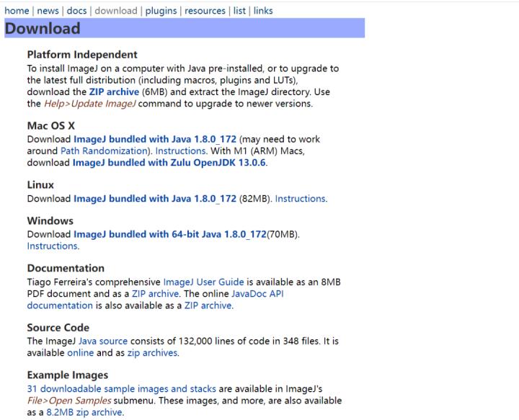
Task: Open the links navigation item
Action: tap(263, 11)
